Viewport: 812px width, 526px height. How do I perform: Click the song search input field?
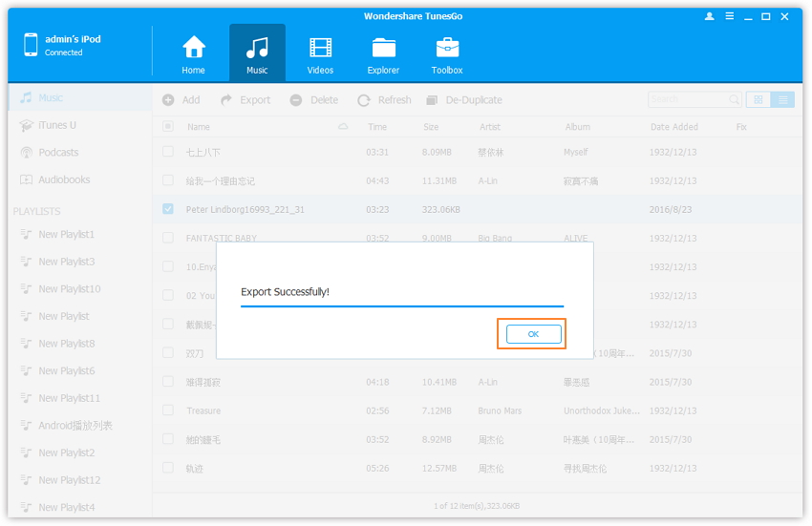(686, 99)
